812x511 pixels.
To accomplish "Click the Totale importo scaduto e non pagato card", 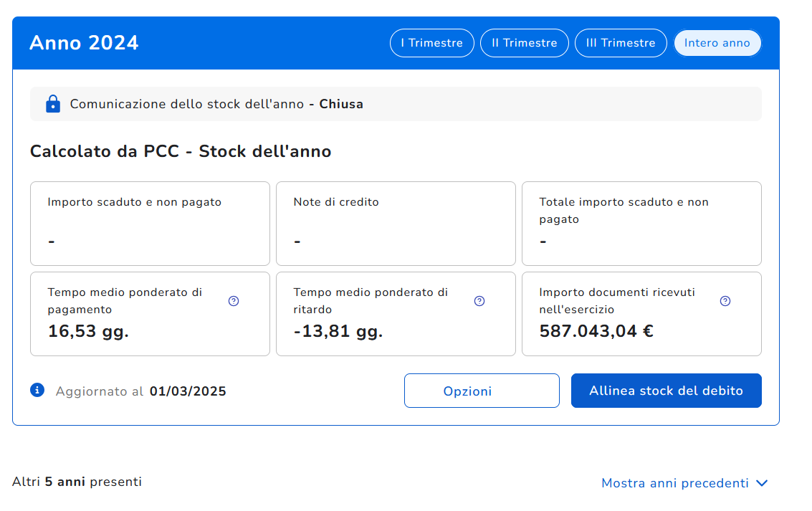I will (641, 224).
